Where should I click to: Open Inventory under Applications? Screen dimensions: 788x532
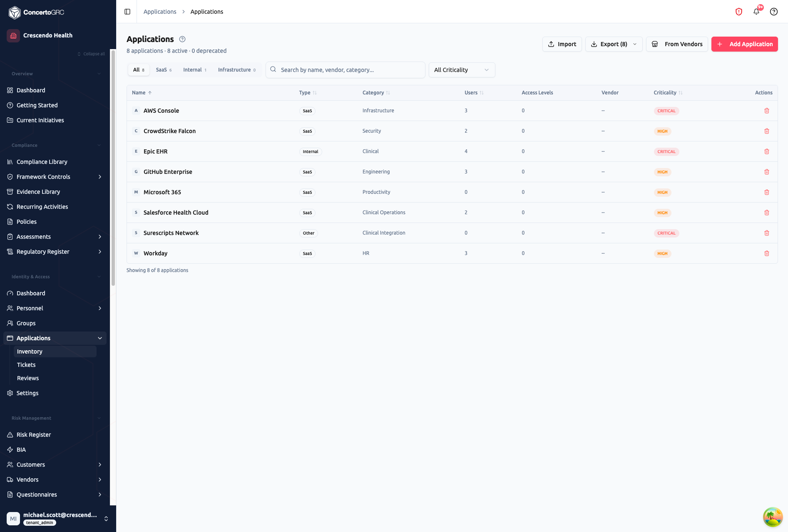pos(55,351)
